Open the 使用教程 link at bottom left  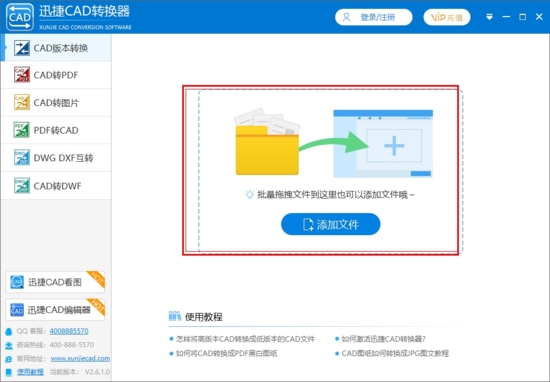click(31, 372)
